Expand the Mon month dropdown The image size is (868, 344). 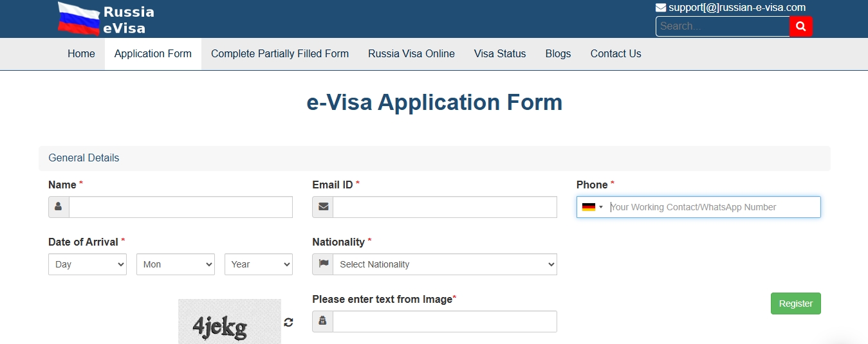(175, 264)
